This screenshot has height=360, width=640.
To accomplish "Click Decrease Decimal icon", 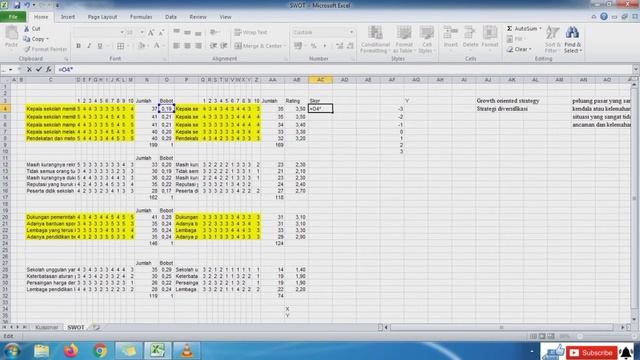I will [350, 46].
